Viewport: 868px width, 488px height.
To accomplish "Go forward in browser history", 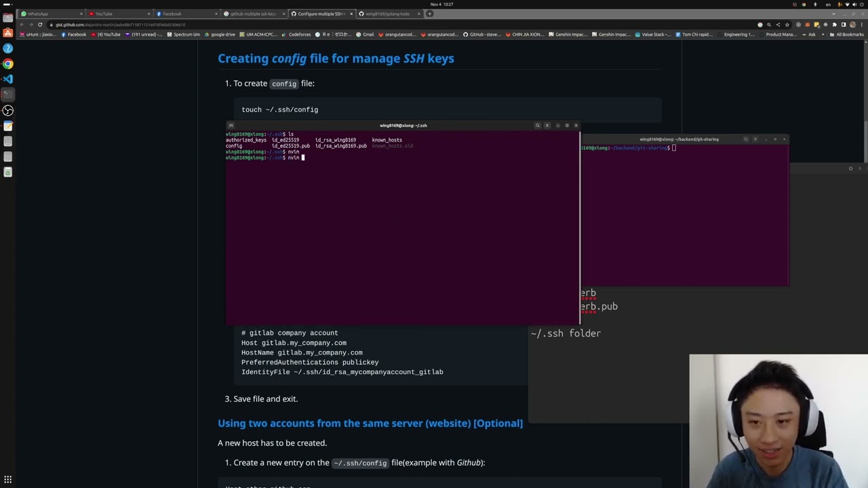I will (x=31, y=24).
